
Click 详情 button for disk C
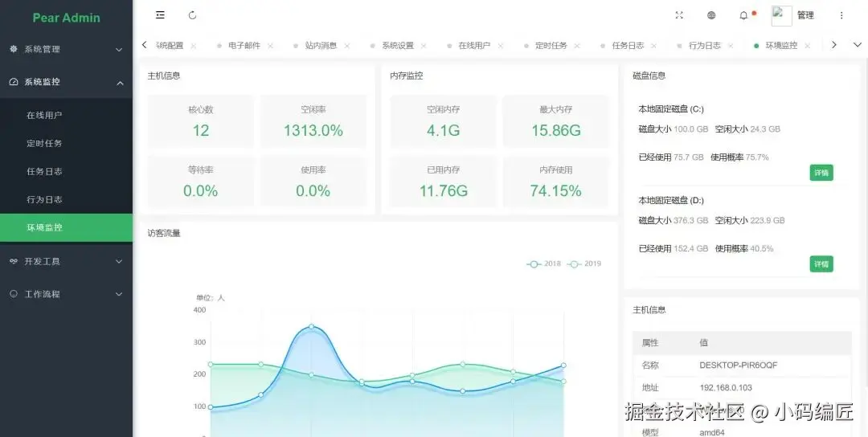click(x=821, y=173)
